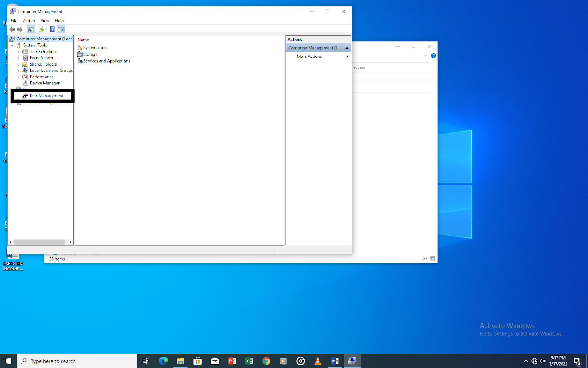Expand the Performance tree node
Image resolution: width=588 pixels, height=368 pixels.
pos(18,77)
